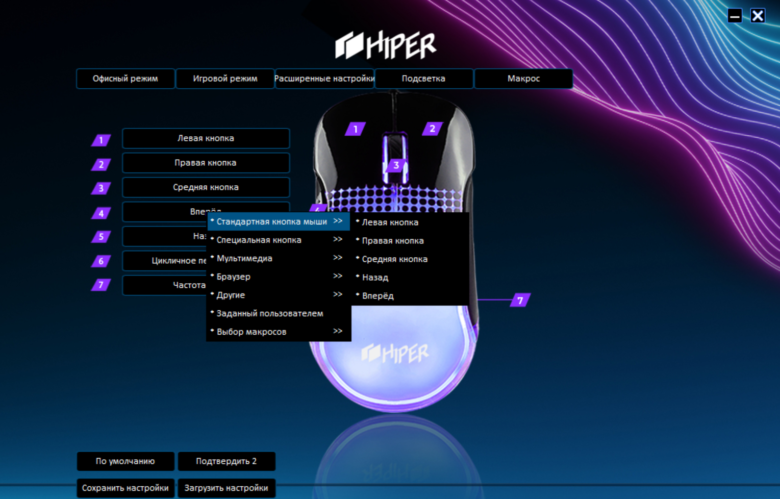This screenshot has width=780, height=499.
Task: Click marker 7 beside the mouse image
Action: pos(520,300)
